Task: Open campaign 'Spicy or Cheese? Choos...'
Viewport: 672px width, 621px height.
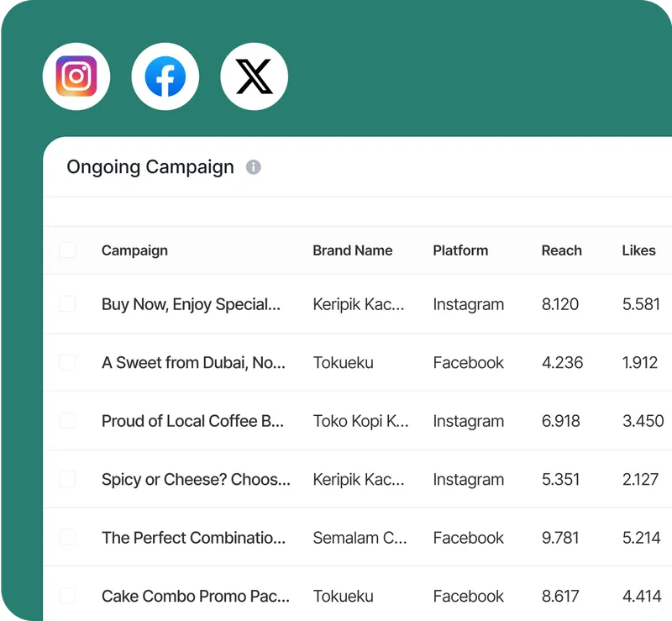Action: [196, 480]
